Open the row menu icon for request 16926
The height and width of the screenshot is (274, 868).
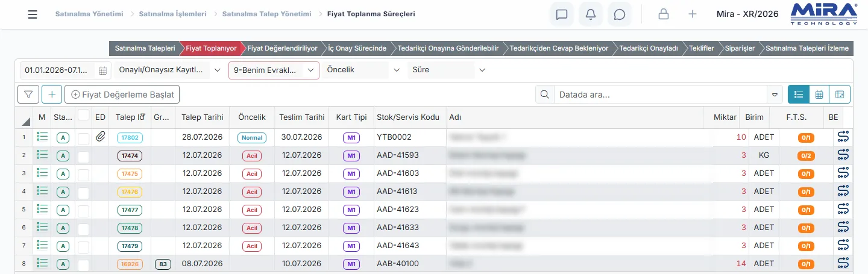(42, 263)
